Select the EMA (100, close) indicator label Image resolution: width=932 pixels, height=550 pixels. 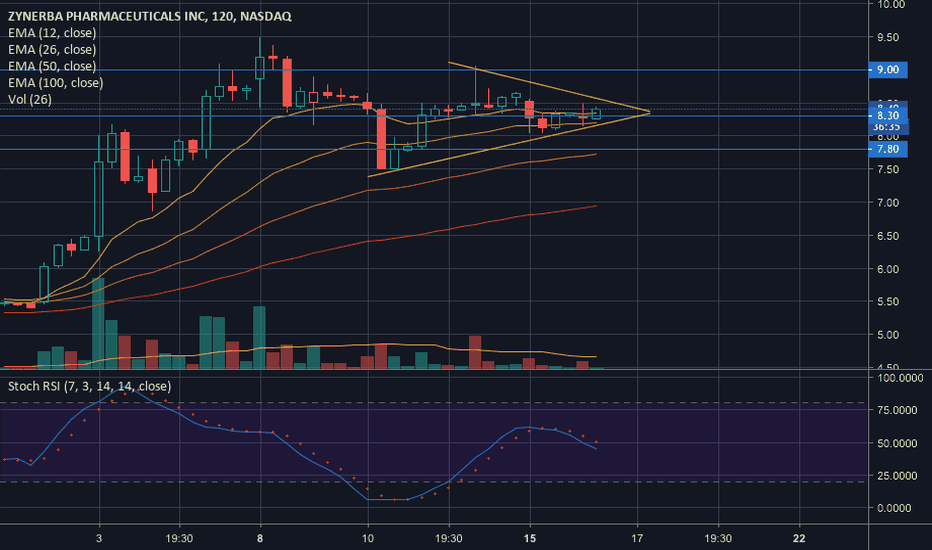click(x=55, y=83)
